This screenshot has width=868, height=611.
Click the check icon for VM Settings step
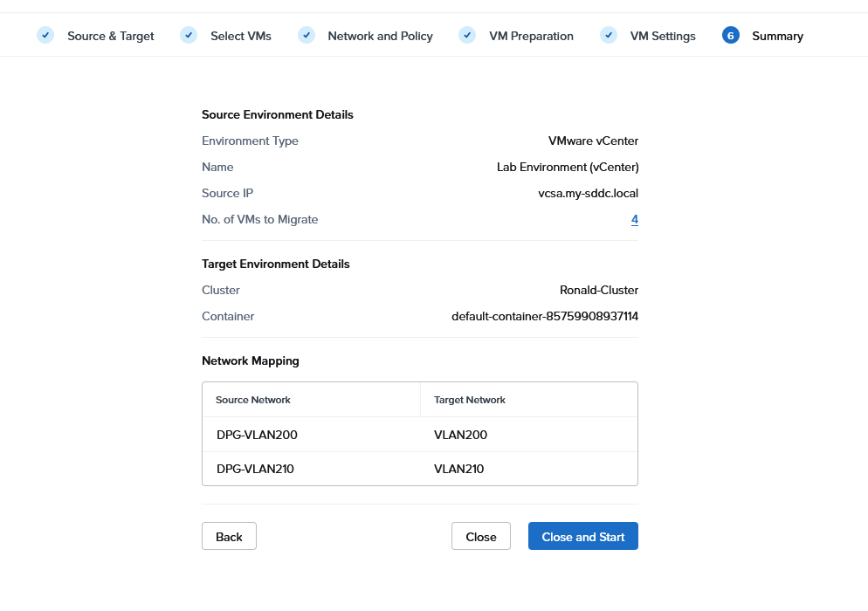click(x=609, y=35)
